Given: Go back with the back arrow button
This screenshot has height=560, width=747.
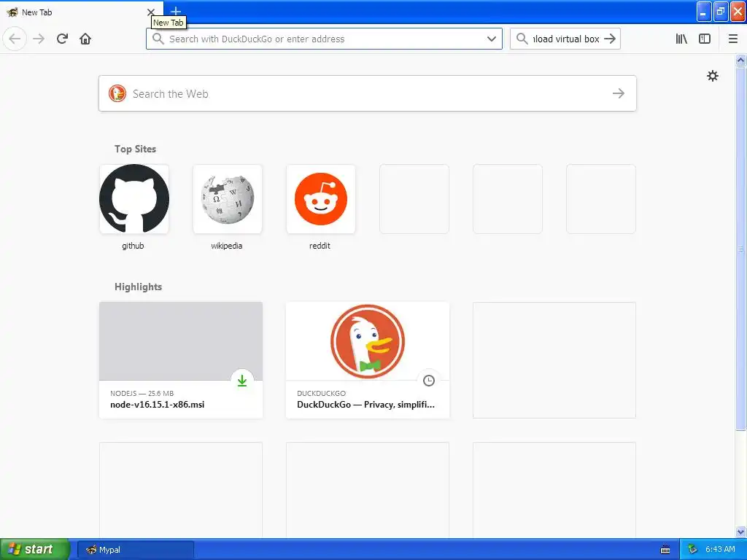Looking at the screenshot, I should click(15, 39).
